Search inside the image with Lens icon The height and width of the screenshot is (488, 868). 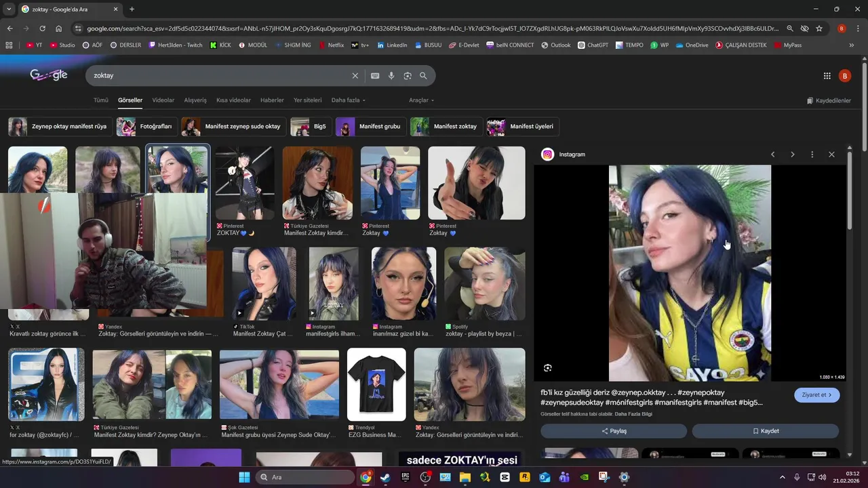(x=548, y=368)
